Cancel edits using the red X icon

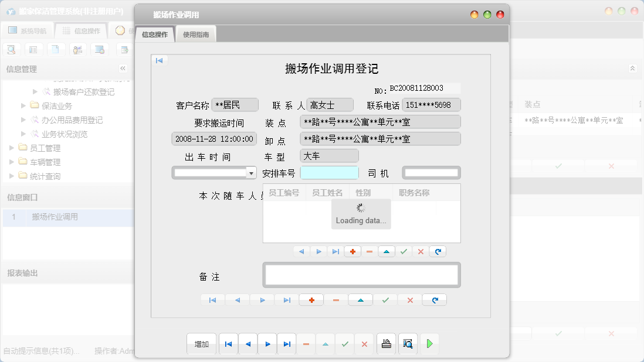pos(364,344)
